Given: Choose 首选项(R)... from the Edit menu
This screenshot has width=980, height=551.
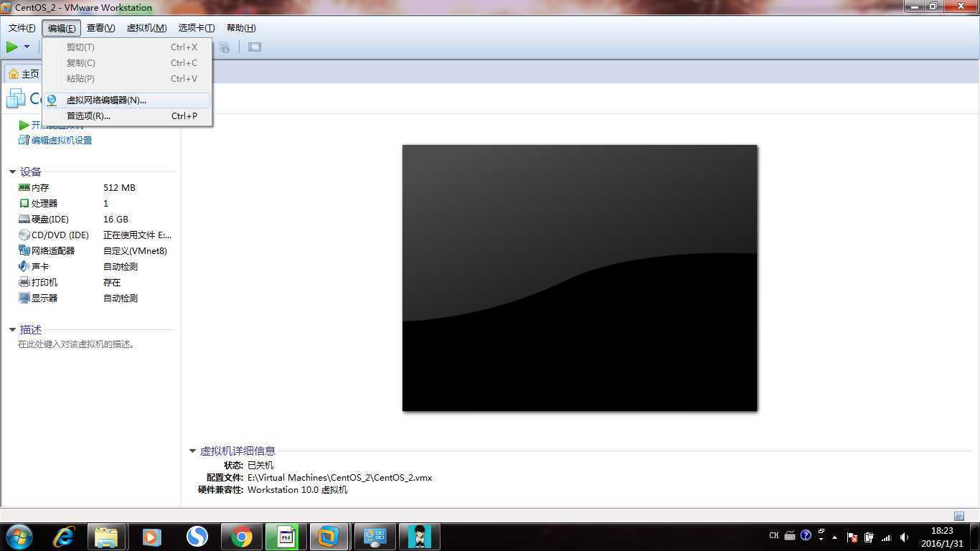Looking at the screenshot, I should click(127, 116).
